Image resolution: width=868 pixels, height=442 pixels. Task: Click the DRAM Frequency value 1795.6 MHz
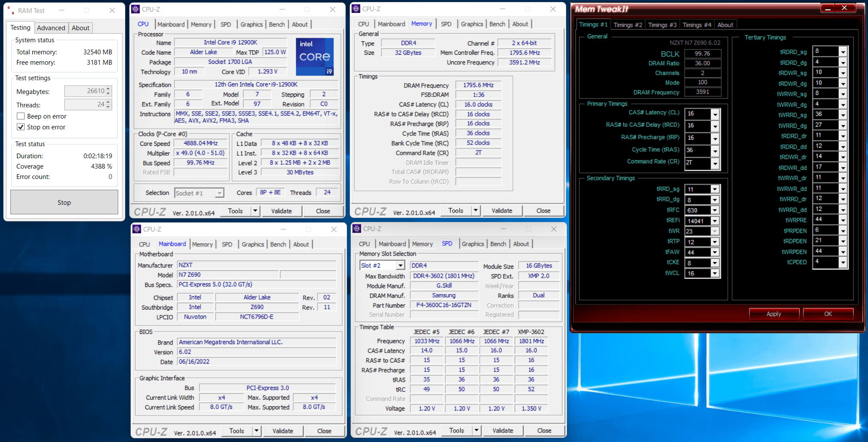[x=478, y=85]
